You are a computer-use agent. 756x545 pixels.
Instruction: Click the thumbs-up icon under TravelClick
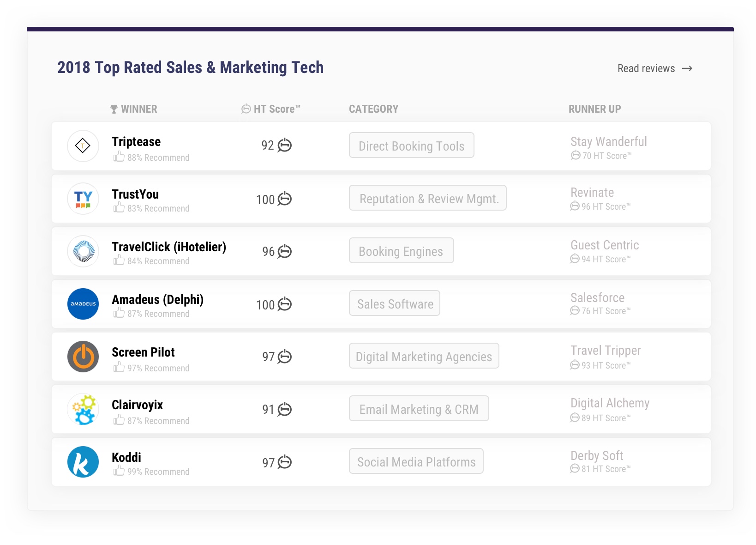(119, 260)
